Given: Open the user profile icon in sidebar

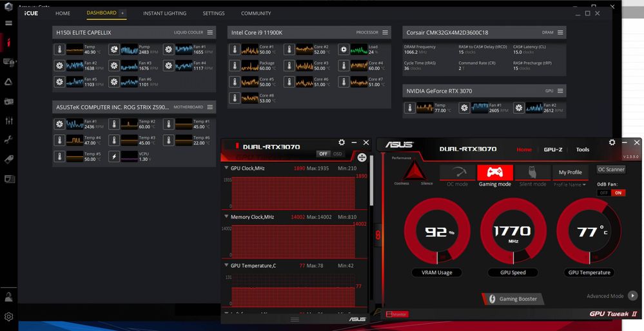Looking at the screenshot, I should [x=8, y=296].
